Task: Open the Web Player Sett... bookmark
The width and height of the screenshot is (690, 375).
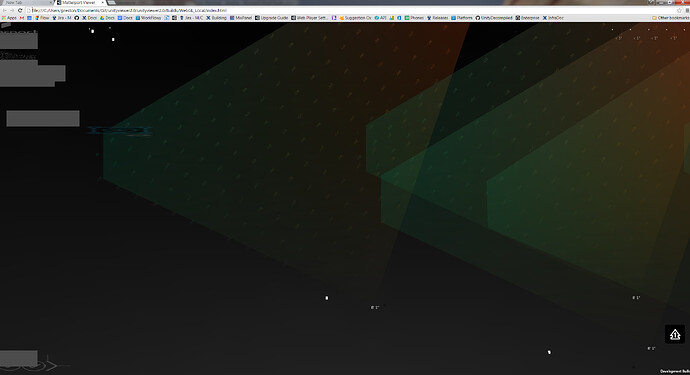Action: click(309, 18)
